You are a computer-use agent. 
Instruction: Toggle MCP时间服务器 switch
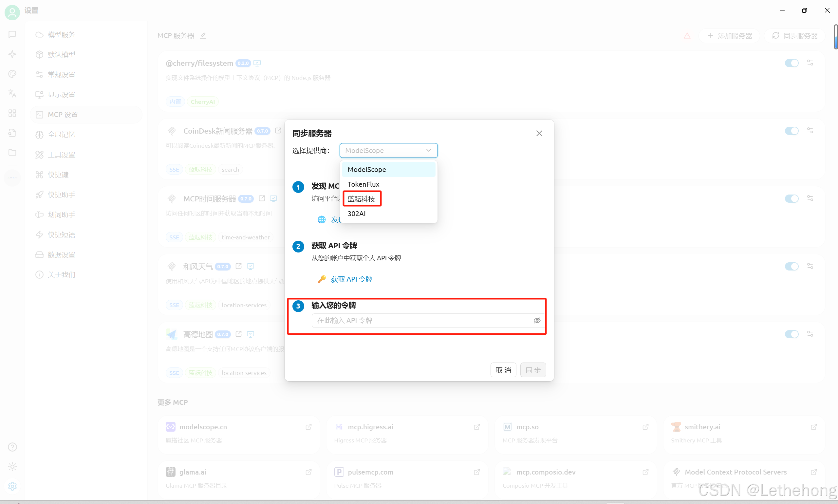[791, 199]
